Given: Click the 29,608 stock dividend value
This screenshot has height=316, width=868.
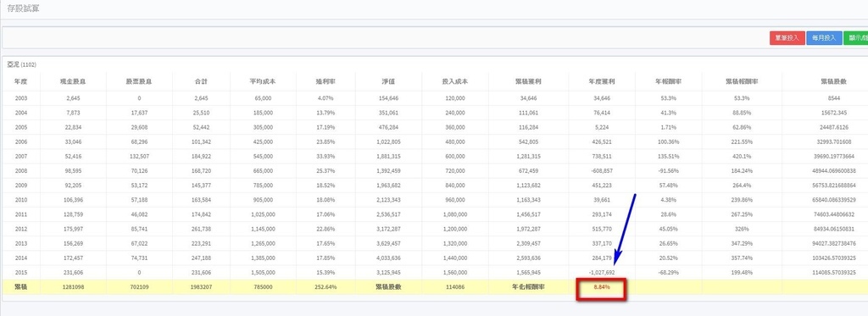Looking at the screenshot, I should coord(139,127).
